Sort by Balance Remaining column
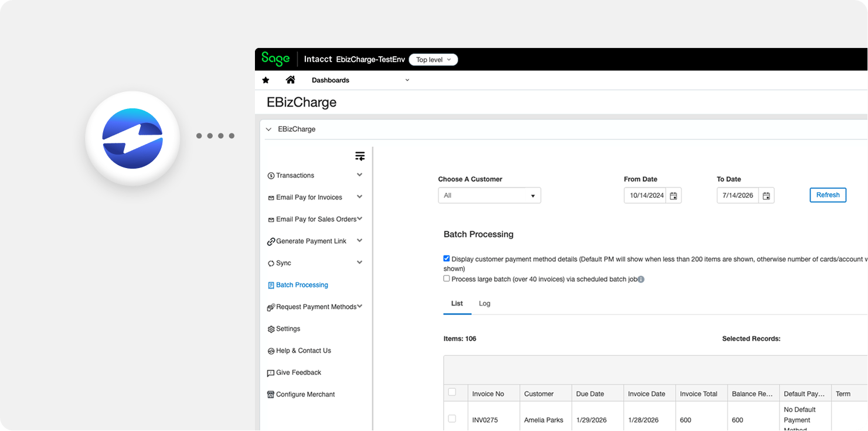 pos(753,394)
